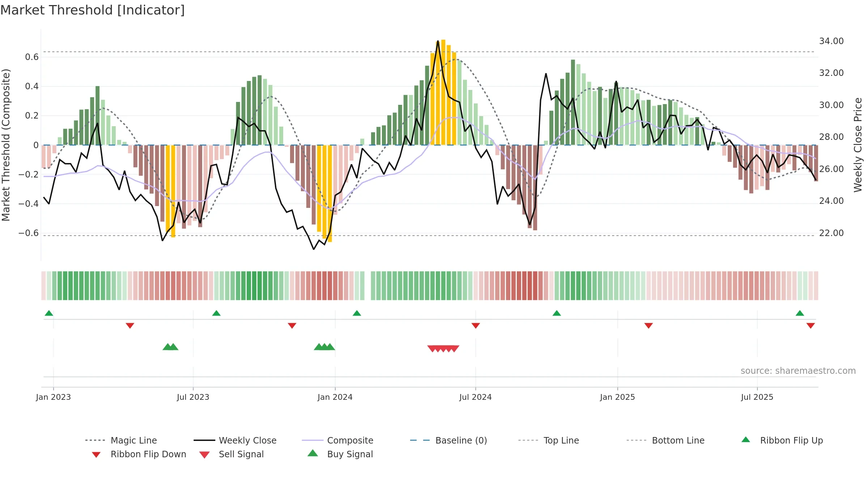Image resolution: width=868 pixels, height=488 pixels.
Task: Toggle the Sell Signal legend entry
Action: pyautogui.click(x=231, y=454)
